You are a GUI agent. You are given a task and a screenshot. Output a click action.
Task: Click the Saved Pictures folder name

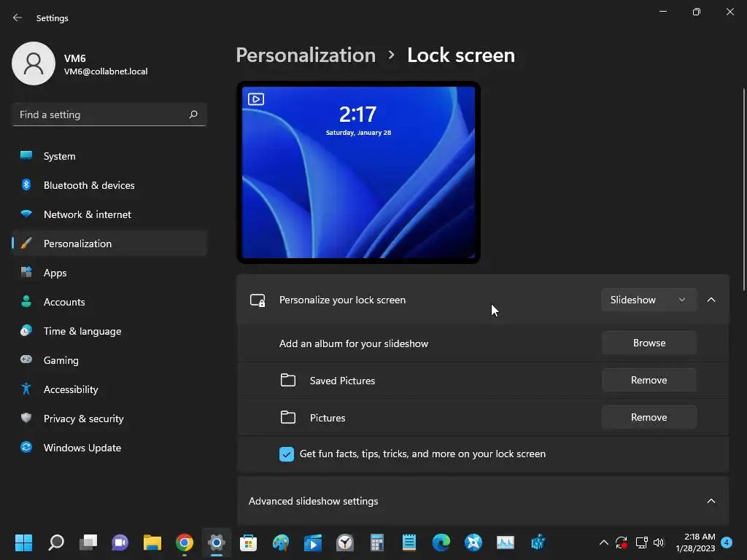tap(342, 381)
